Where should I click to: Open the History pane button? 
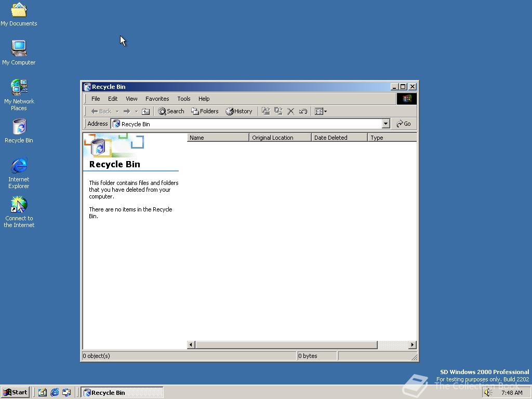coord(239,111)
